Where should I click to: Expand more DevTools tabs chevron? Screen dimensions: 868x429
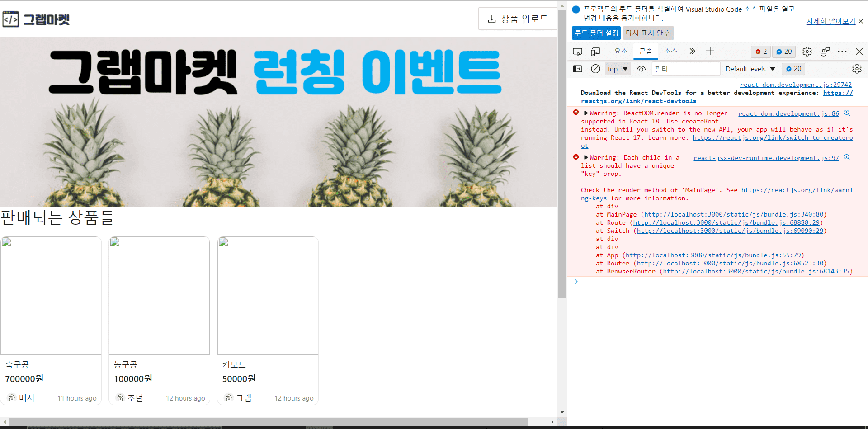coord(692,51)
